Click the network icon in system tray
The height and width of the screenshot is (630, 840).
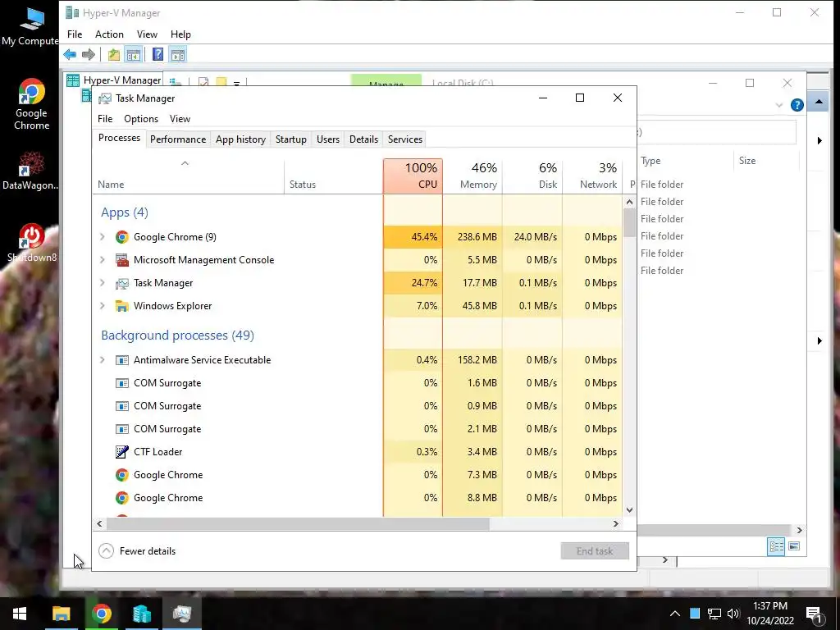point(714,614)
